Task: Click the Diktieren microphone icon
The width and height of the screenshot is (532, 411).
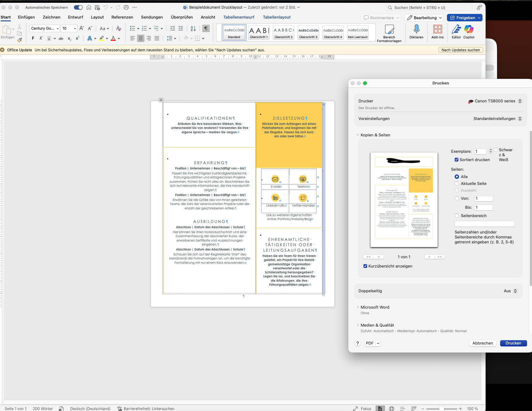Action: [x=416, y=29]
